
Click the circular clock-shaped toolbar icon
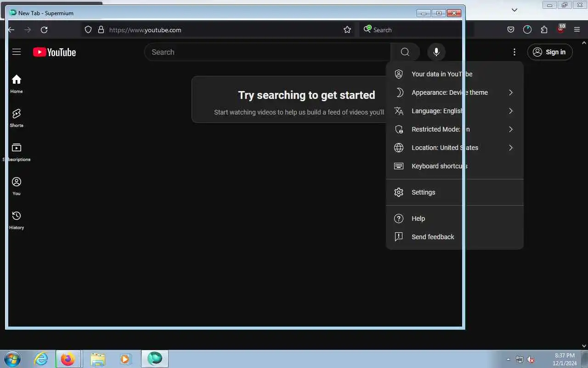coord(527,30)
